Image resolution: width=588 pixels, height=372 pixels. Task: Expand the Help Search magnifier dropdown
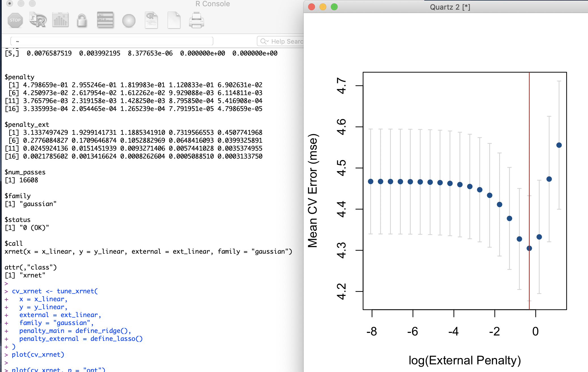point(264,41)
